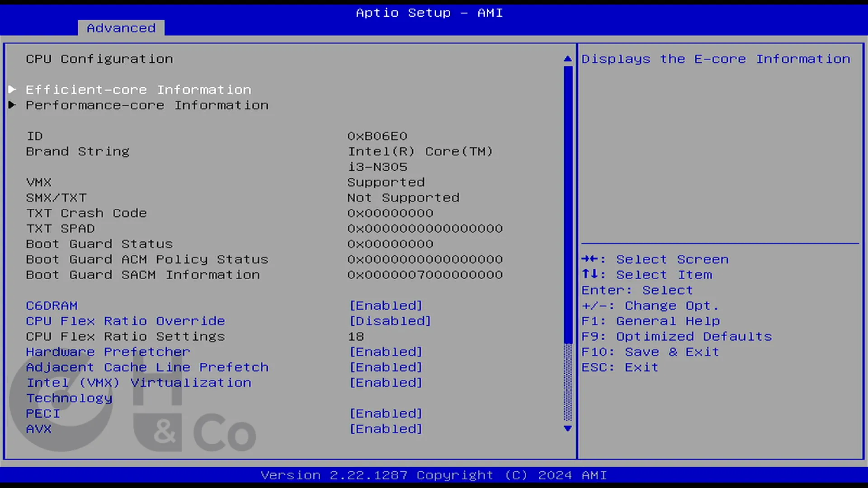Image resolution: width=868 pixels, height=488 pixels.
Task: Click F9: Optimized Defaults line
Action: pos(677,336)
